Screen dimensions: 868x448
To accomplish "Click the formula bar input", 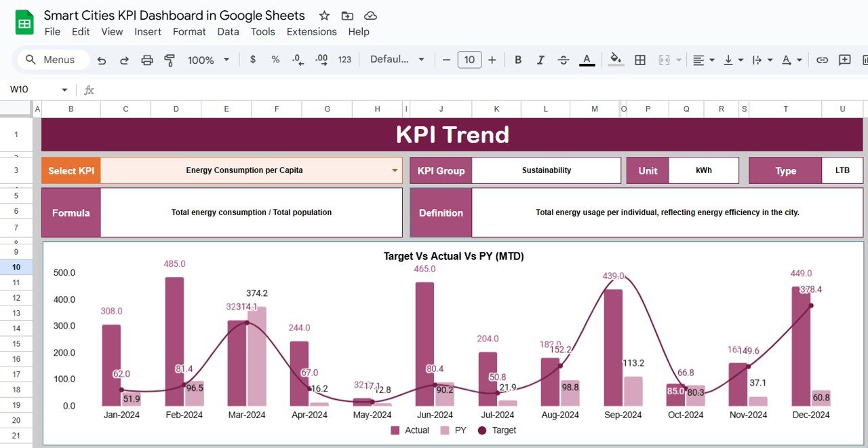I will coord(481,90).
